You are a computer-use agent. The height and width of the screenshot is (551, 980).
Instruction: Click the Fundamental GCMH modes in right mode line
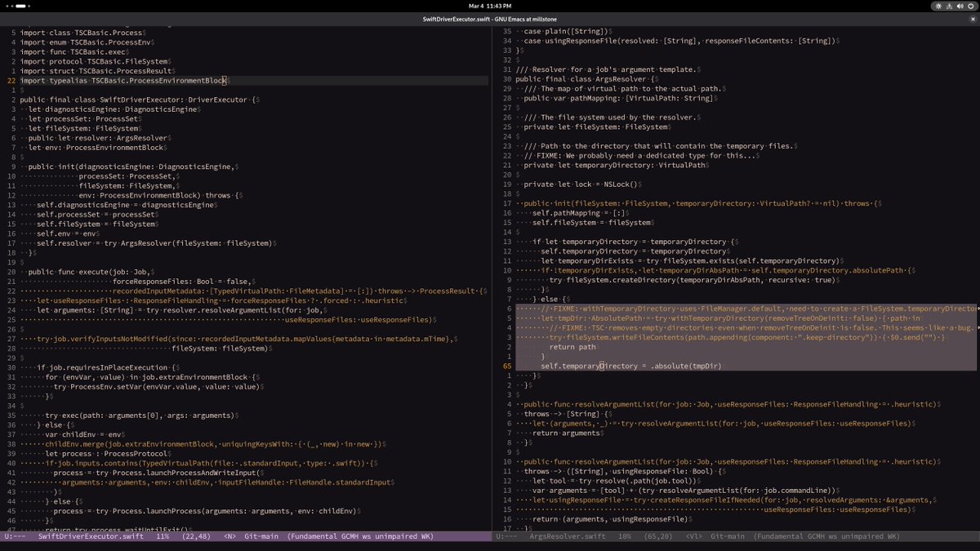(x=828, y=536)
